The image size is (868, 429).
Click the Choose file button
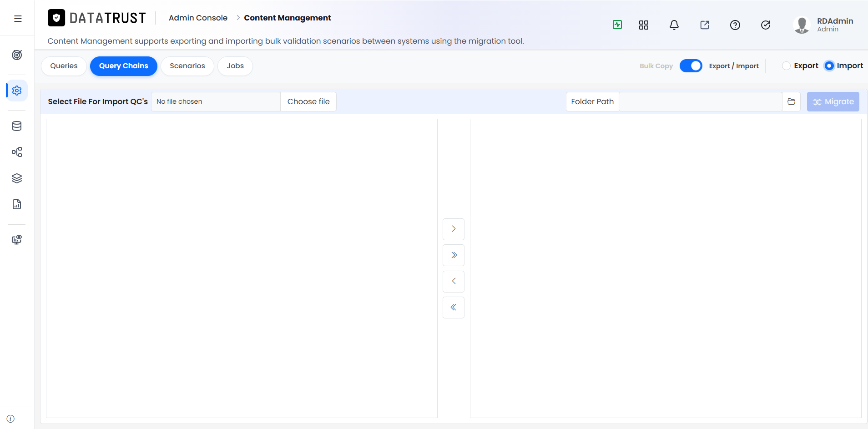(308, 101)
